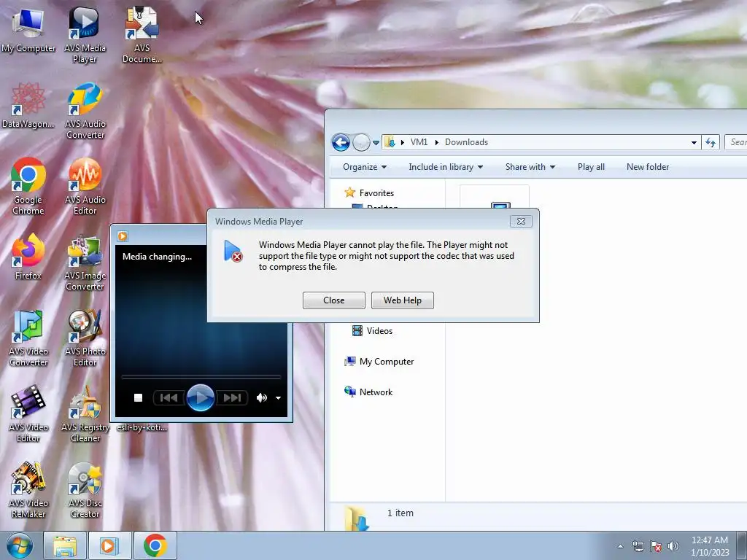Switch to Windows Media Player taskbar button
Image resolution: width=747 pixels, height=560 pixels.
point(109,545)
